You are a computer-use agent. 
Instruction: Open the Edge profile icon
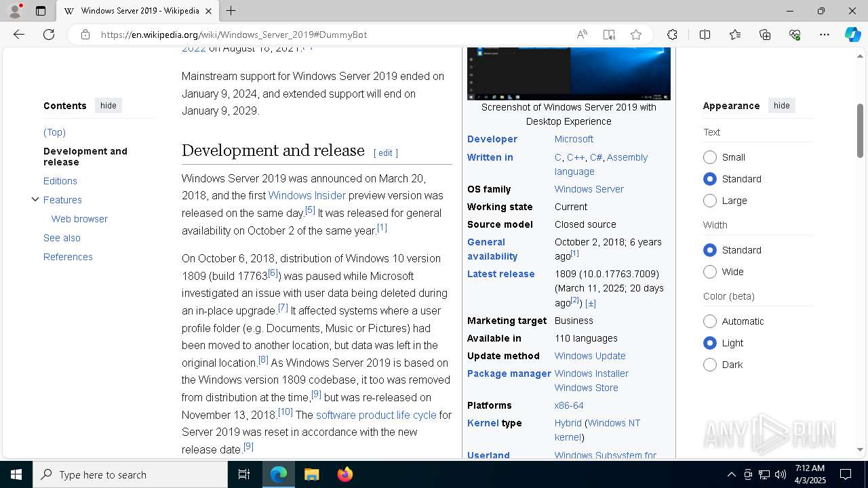[x=15, y=11]
